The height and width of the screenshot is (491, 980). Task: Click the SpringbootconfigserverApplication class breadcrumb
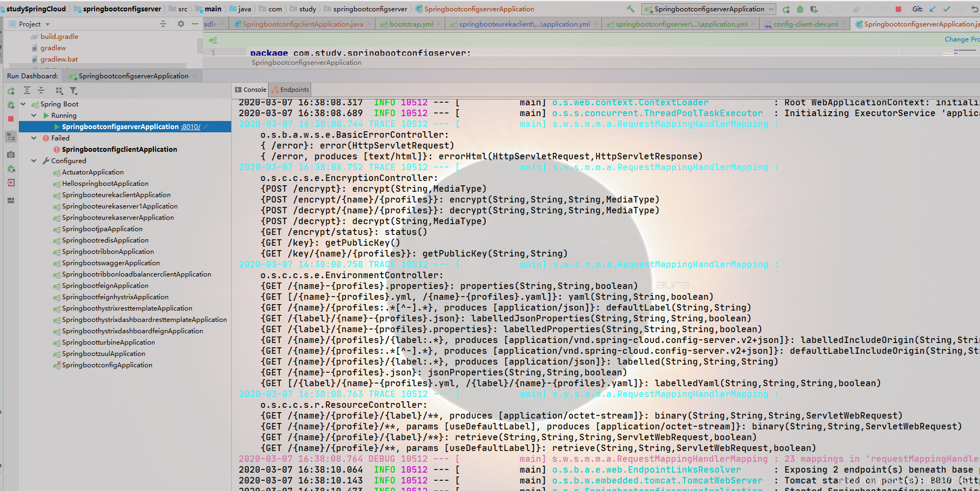475,9
